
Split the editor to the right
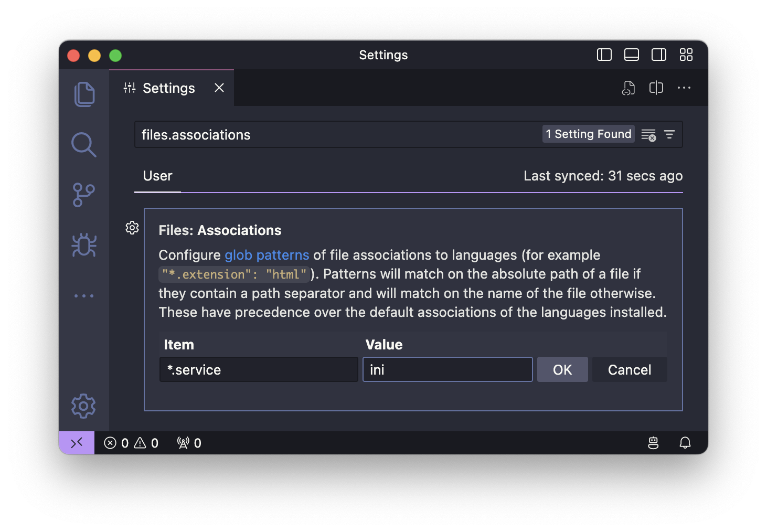pyautogui.click(x=656, y=88)
